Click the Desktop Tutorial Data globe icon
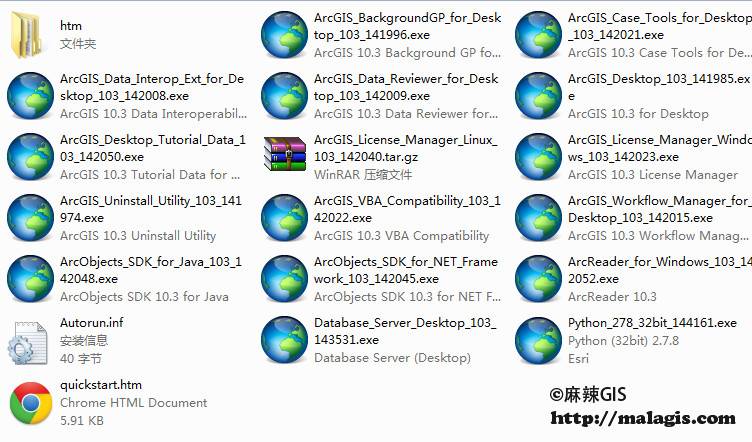 (x=30, y=157)
